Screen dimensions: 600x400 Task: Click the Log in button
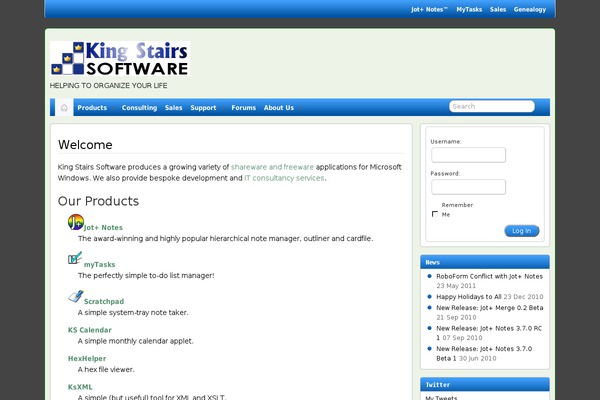point(522,231)
